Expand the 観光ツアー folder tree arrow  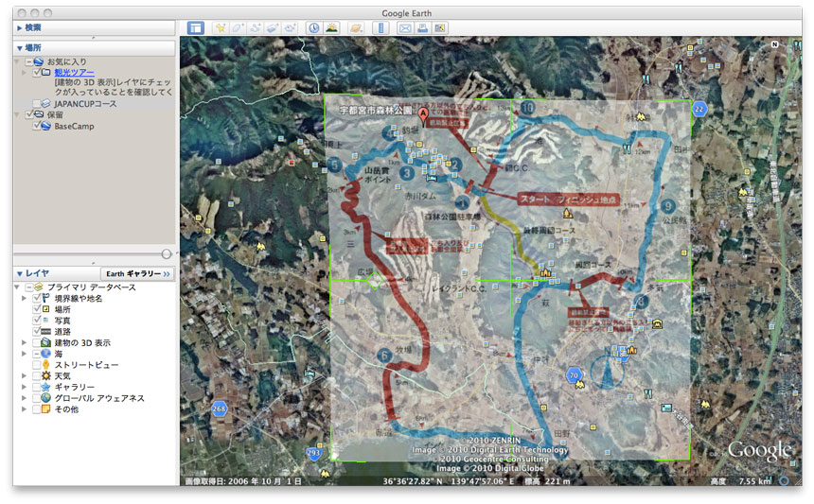point(24,73)
